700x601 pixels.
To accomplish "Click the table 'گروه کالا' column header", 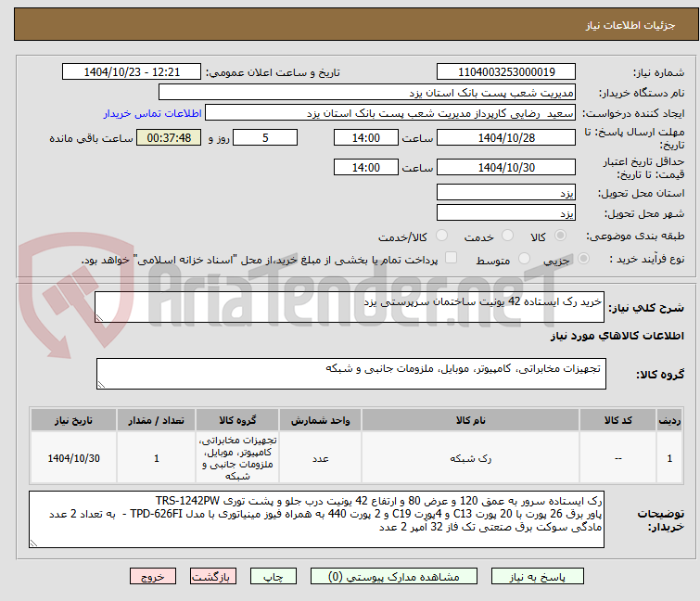I will click(x=237, y=420).
